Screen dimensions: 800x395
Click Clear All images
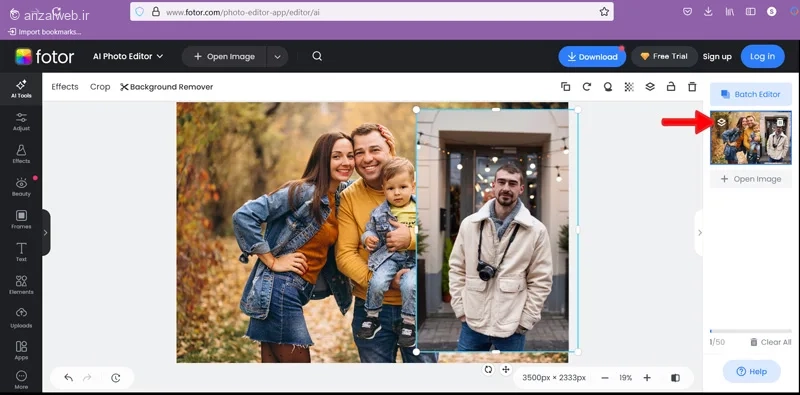point(770,342)
